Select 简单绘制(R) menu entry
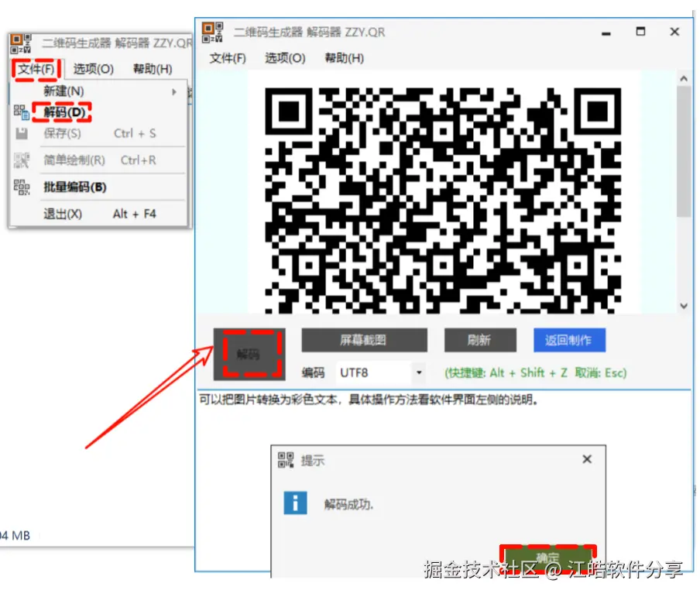The height and width of the screenshot is (597, 700). [x=74, y=160]
